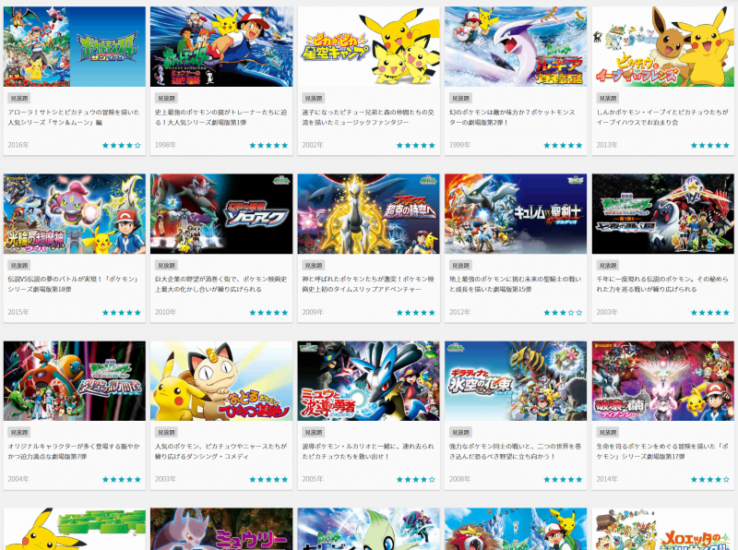Open the Diancie 破壊の繭 thumbnail

coord(663,381)
